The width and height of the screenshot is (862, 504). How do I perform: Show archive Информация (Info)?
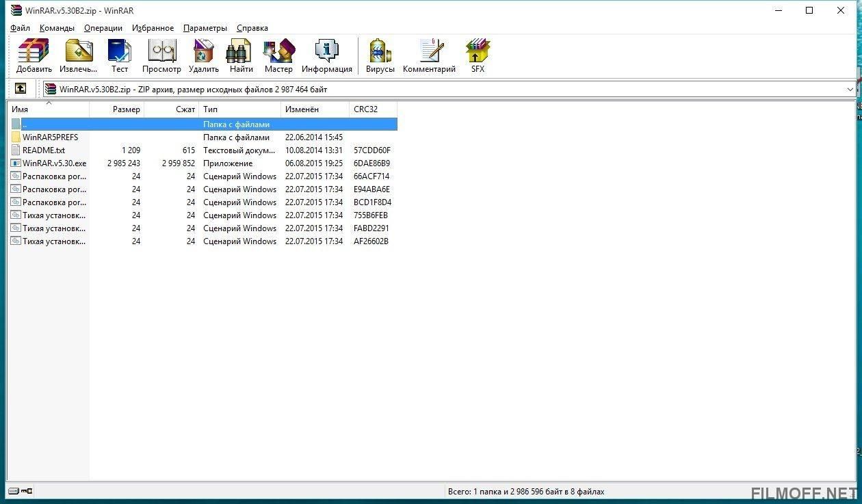click(x=327, y=55)
